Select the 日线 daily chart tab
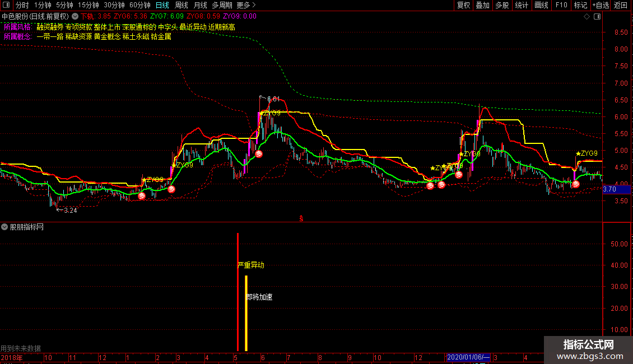 162,5
